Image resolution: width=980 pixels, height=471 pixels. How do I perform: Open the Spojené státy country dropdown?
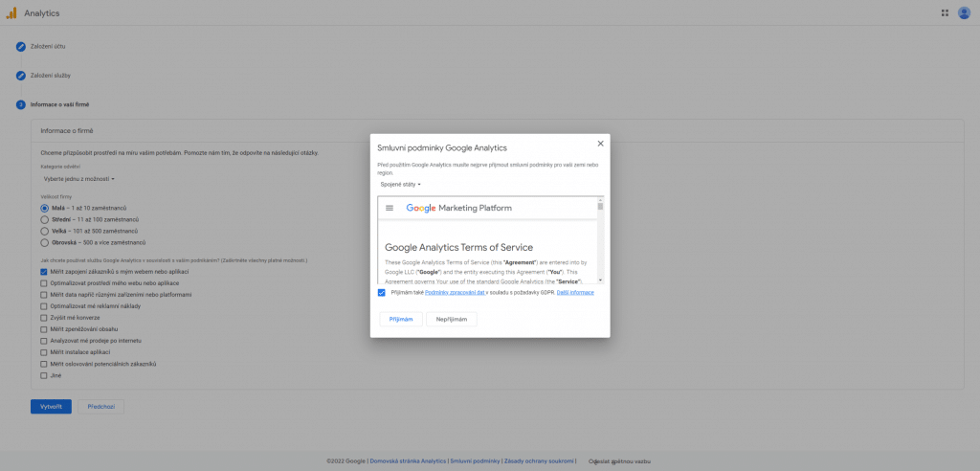click(401, 185)
